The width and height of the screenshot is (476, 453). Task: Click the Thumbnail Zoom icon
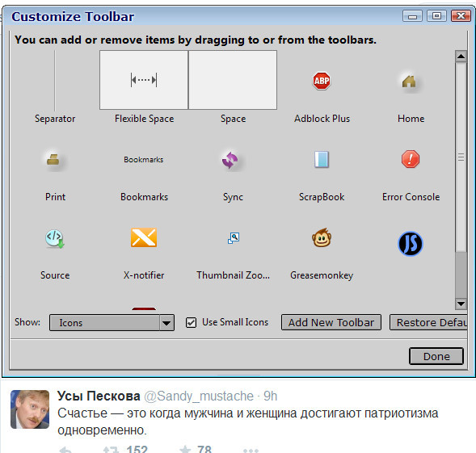pyautogui.click(x=234, y=238)
